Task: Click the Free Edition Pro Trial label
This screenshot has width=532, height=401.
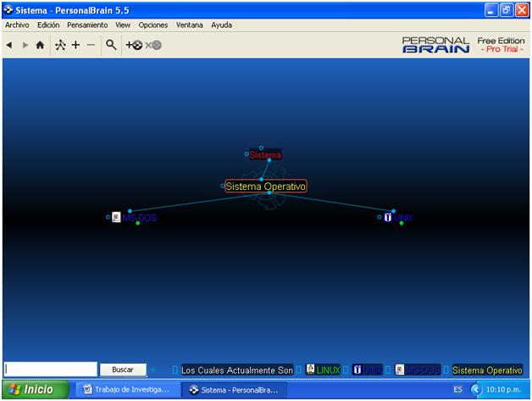Action: (502, 45)
